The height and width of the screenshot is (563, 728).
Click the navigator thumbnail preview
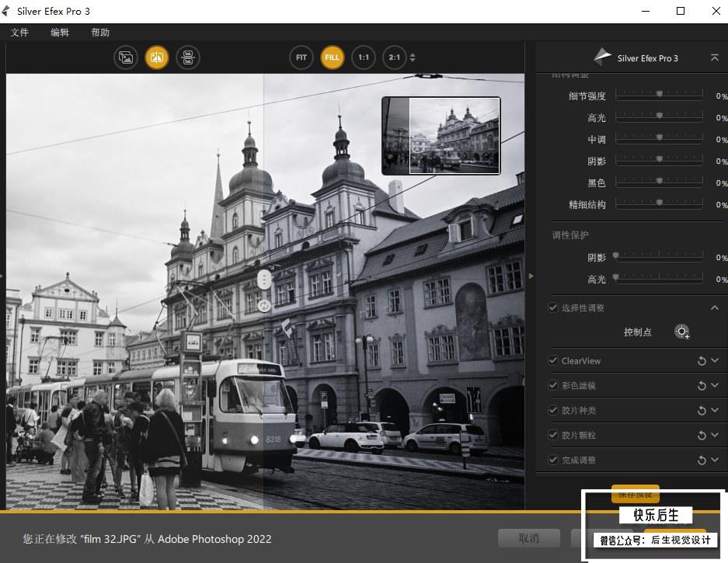(x=441, y=136)
